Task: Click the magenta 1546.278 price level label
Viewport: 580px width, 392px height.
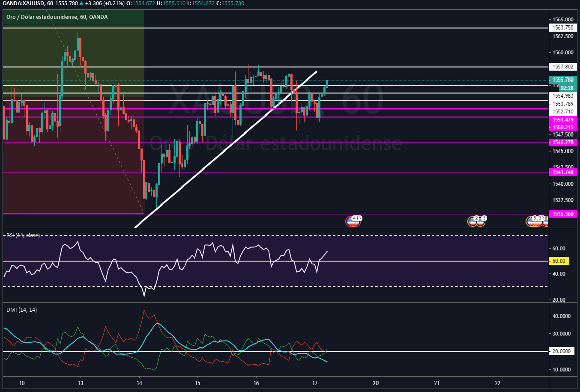Action: [562, 143]
